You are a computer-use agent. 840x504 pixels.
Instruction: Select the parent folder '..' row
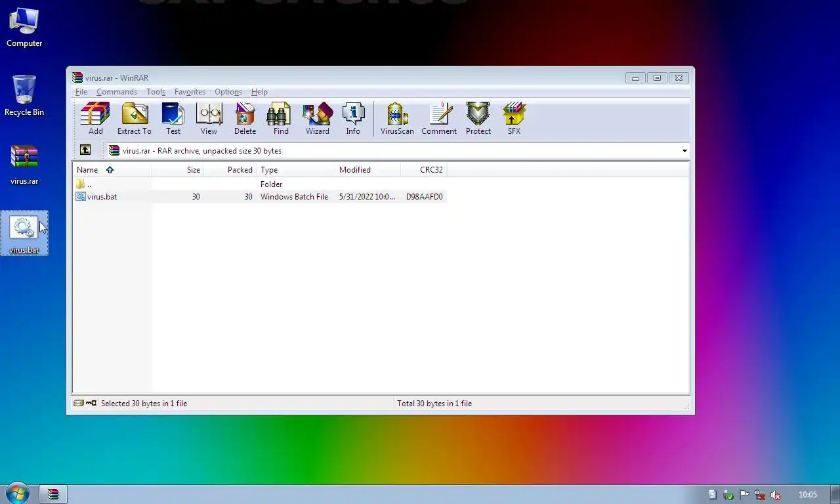[260, 184]
